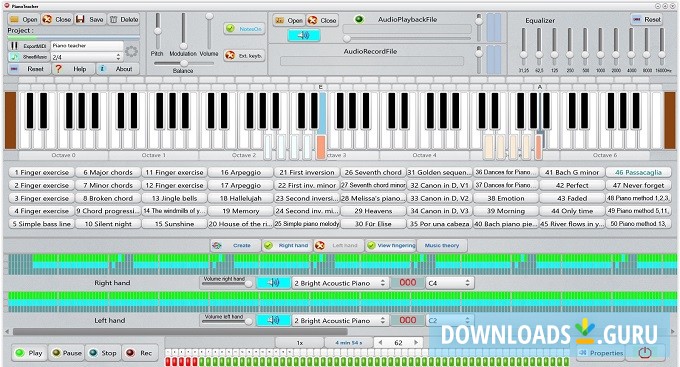Toggle the AudioPlaybackFile green indicator

[359, 20]
